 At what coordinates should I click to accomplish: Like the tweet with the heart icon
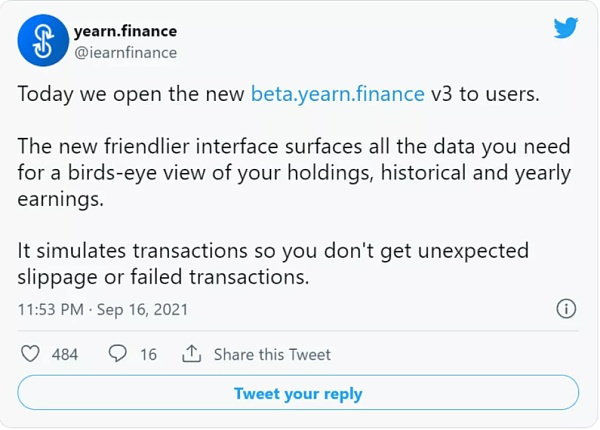click(x=30, y=353)
